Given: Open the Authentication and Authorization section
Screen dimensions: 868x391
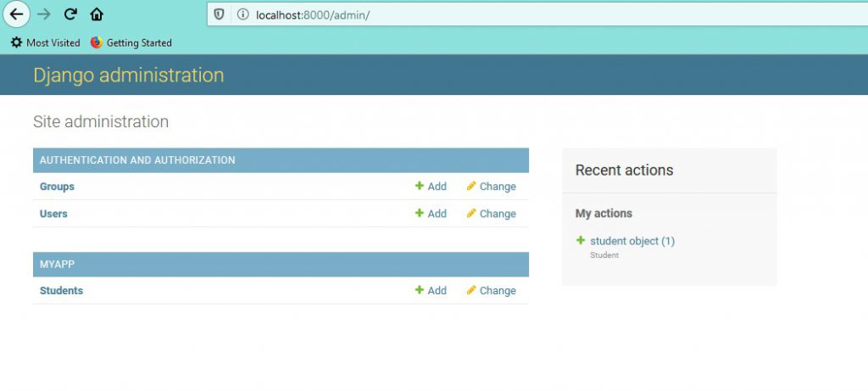Looking at the screenshot, I should [x=137, y=160].
